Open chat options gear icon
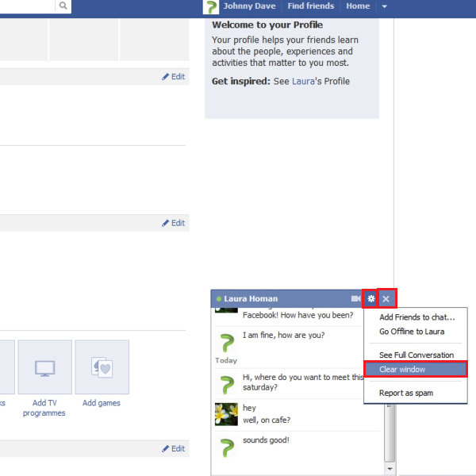The height and width of the screenshot is (476, 476). click(x=370, y=299)
